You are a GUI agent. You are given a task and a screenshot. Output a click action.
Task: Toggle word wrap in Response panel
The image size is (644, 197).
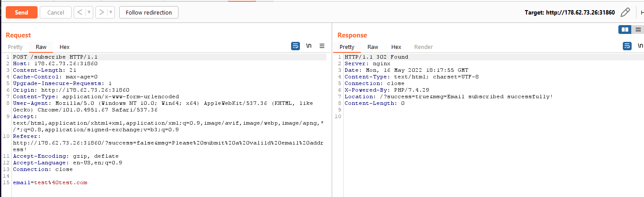pos(627,46)
